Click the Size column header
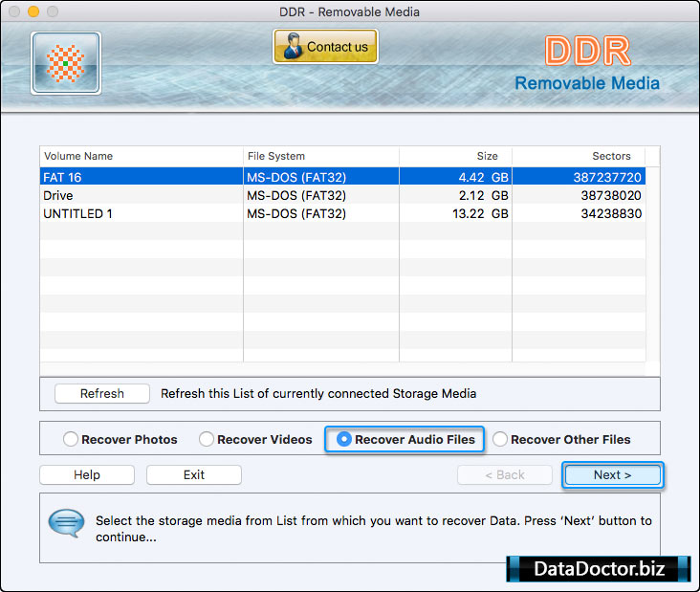Viewport: 700px width, 592px height. click(x=455, y=156)
